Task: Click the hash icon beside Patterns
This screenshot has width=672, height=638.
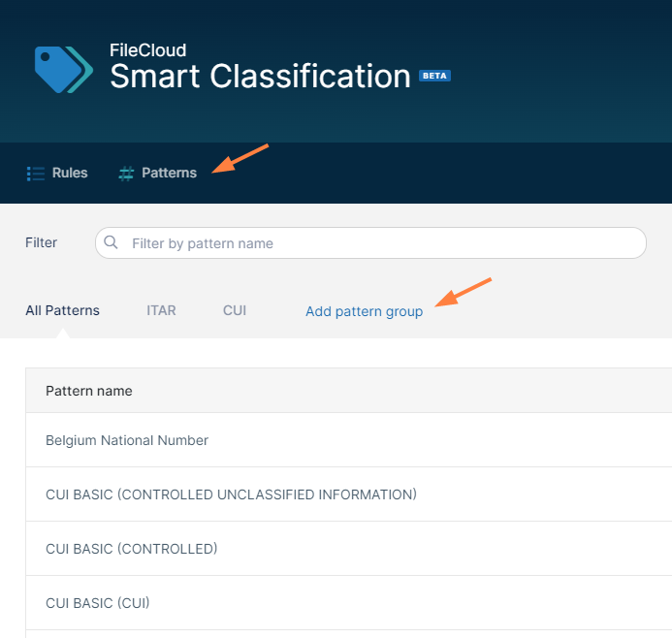Action: pos(126,174)
